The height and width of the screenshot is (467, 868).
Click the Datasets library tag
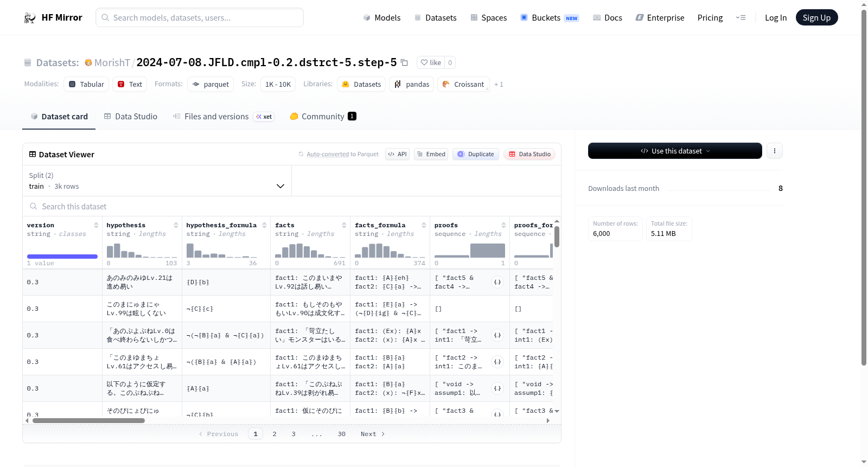[361, 84]
